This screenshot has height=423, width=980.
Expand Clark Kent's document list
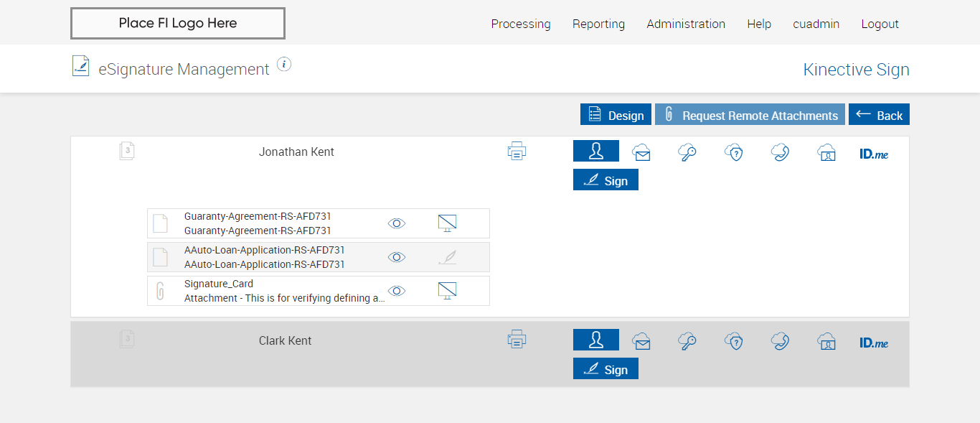point(127,340)
